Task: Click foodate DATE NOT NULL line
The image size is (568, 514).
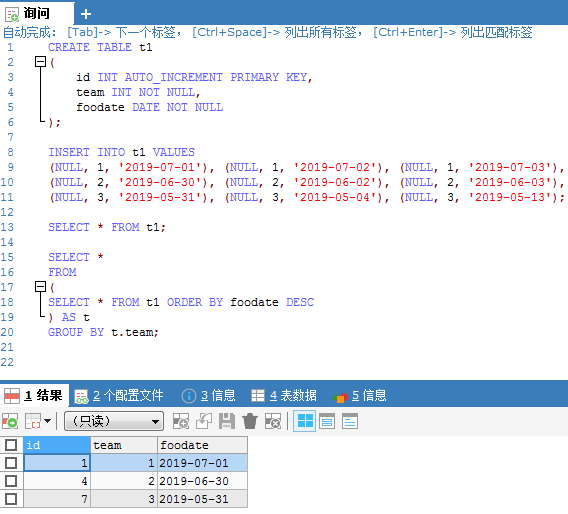Action: pyautogui.click(x=149, y=107)
